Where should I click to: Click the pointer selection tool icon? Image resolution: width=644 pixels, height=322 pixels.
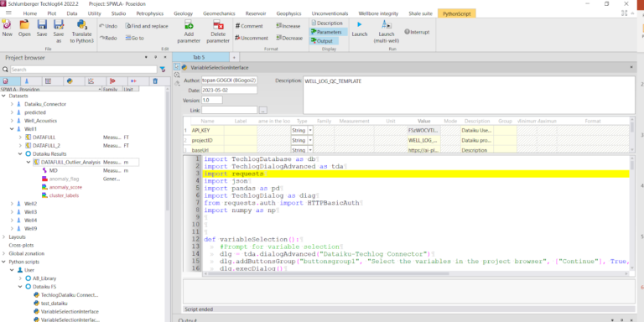177,66
